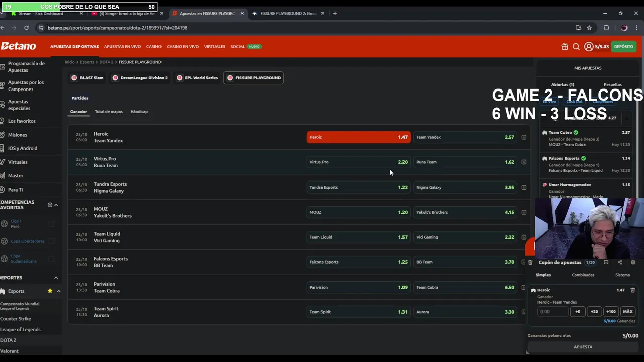Toggle Heroic 1.47 odds selection
The height and width of the screenshot is (362, 644).
359,137
